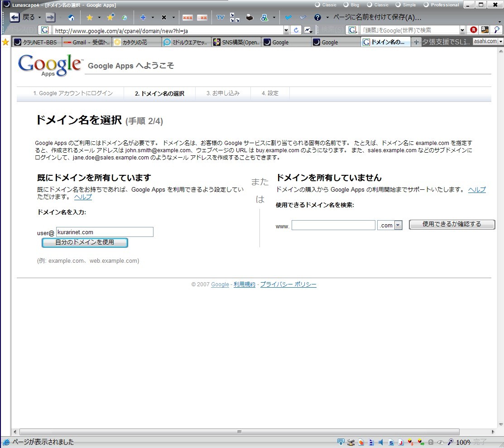Select the Blog skin radio button

(346, 5)
